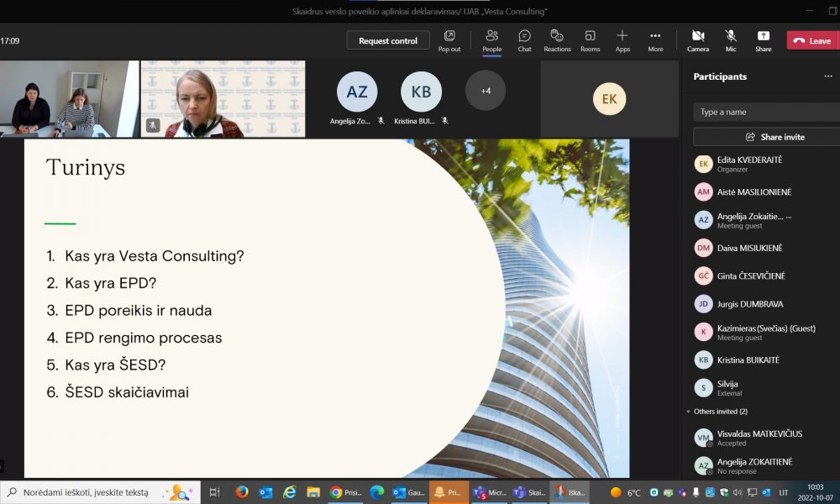Open the Chat panel
The height and width of the screenshot is (504, 840).
click(x=524, y=40)
